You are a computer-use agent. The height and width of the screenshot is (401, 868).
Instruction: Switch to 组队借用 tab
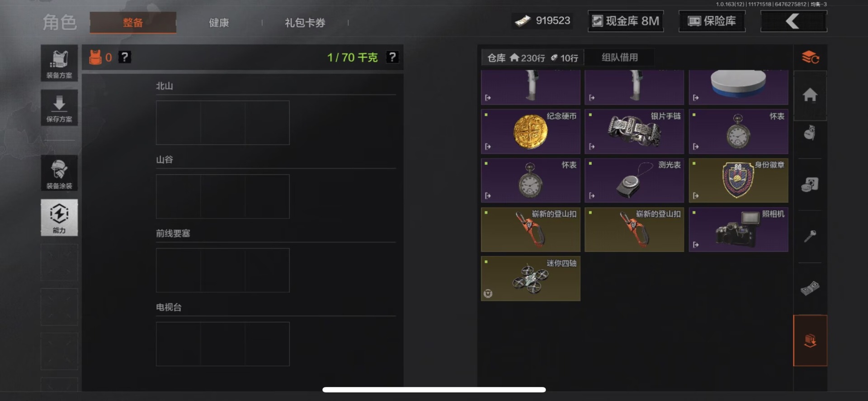click(x=619, y=57)
